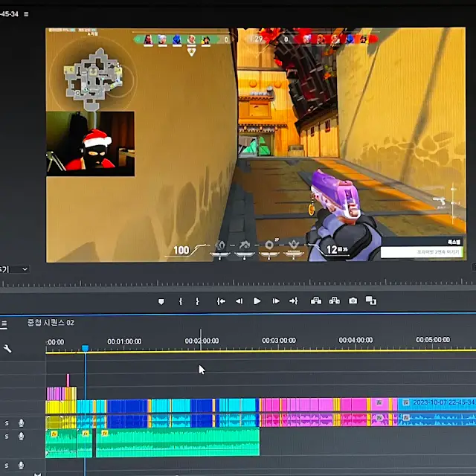
Task: Open timeline display settings wrench
Action: pos(7,349)
